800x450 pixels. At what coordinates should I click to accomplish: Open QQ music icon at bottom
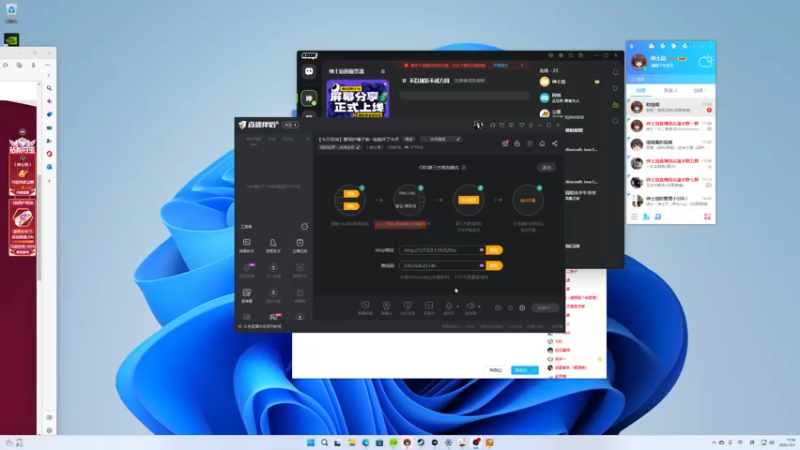pyautogui.click(x=658, y=217)
